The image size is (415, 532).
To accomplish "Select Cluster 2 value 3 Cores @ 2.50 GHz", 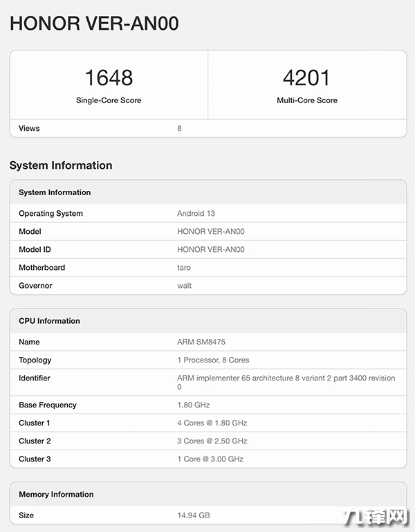I will coord(212,441).
